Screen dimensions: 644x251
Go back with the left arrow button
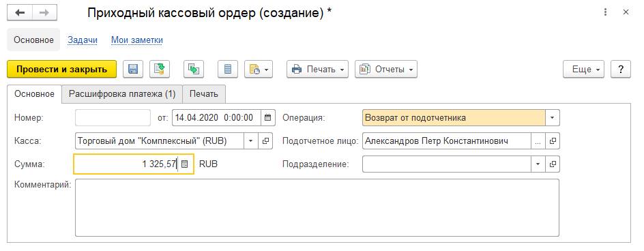pos(20,13)
